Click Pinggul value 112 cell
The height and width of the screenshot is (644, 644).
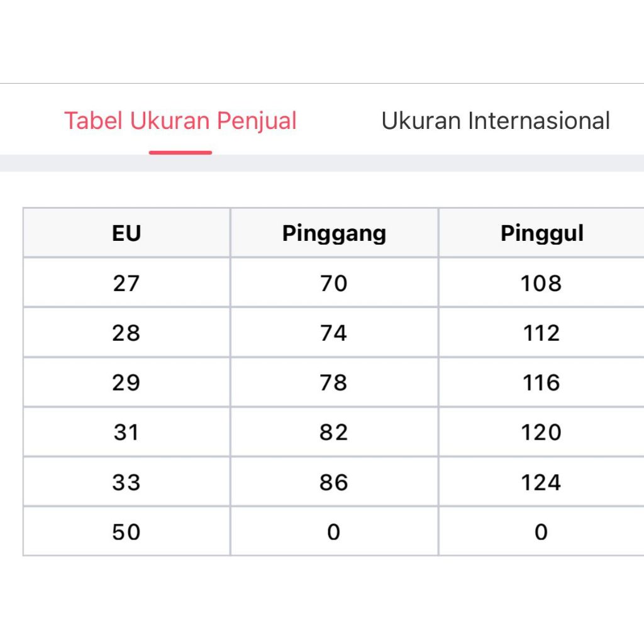pyautogui.click(x=541, y=333)
